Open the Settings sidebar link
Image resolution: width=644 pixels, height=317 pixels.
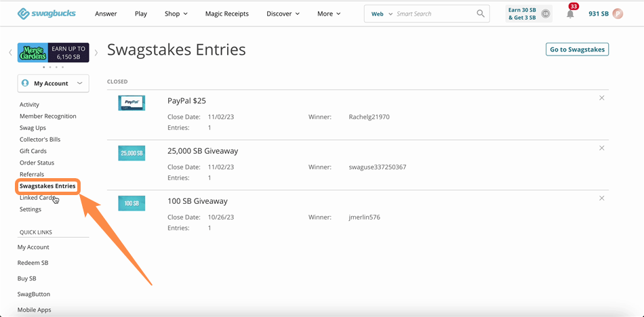[31, 209]
